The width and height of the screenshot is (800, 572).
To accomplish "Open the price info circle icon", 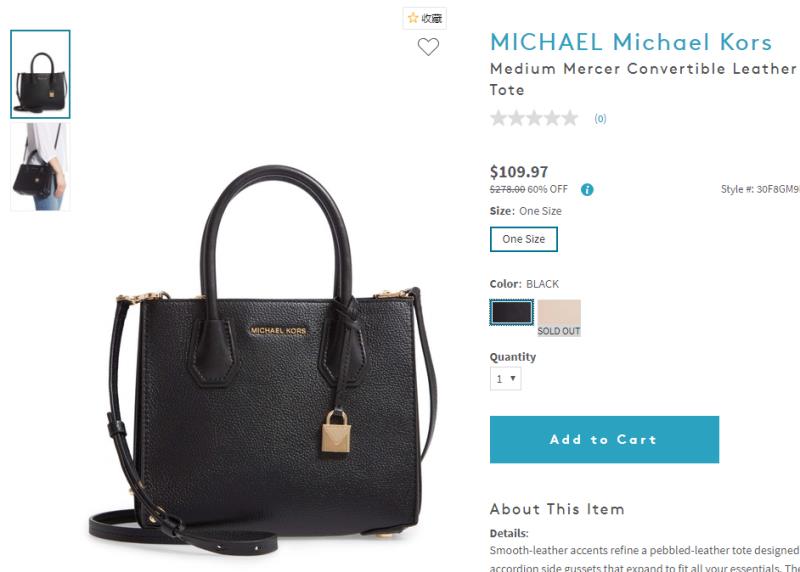I will click(587, 190).
